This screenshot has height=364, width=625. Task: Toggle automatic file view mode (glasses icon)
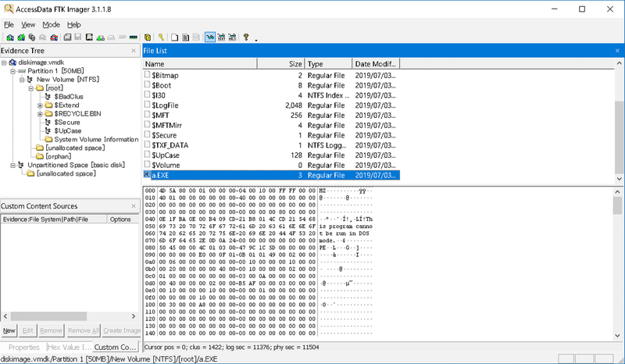[210, 37]
